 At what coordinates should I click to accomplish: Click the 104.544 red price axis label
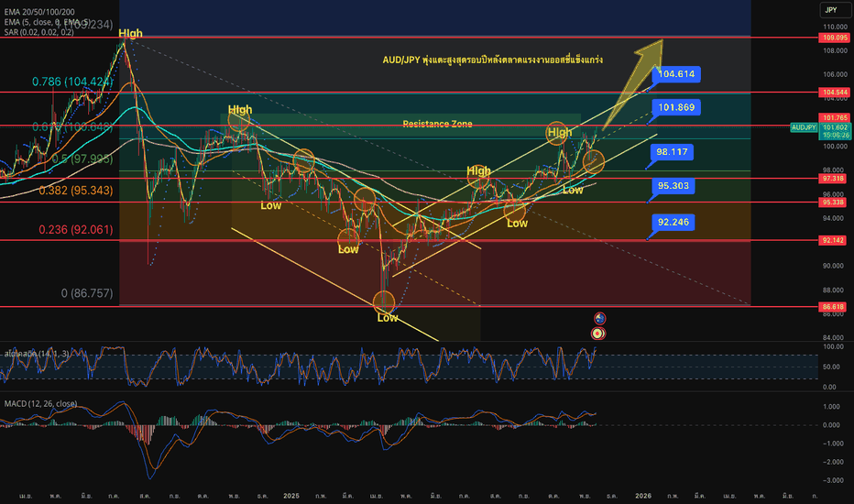[835, 93]
